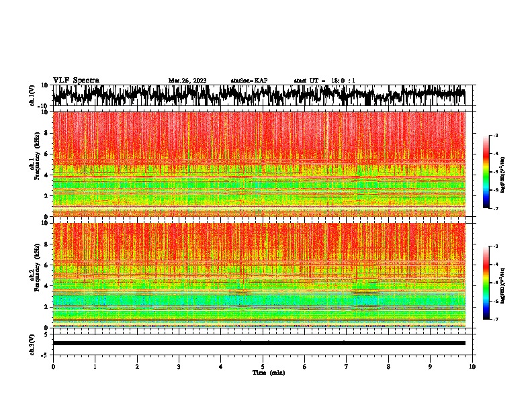
Task: Click the ch.1 color bar log(PSD) label
Action: (x=503, y=175)
